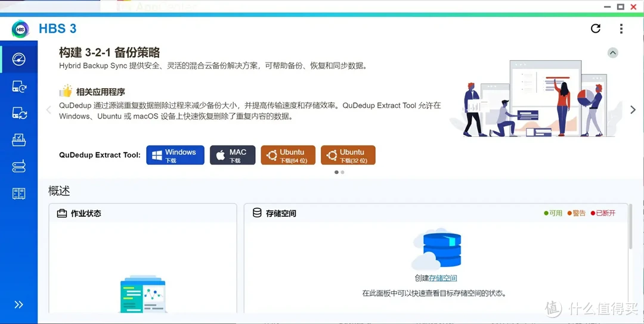Image resolution: width=644 pixels, height=324 pixels.
Task: Click the job status chart illustration
Action: (143, 294)
